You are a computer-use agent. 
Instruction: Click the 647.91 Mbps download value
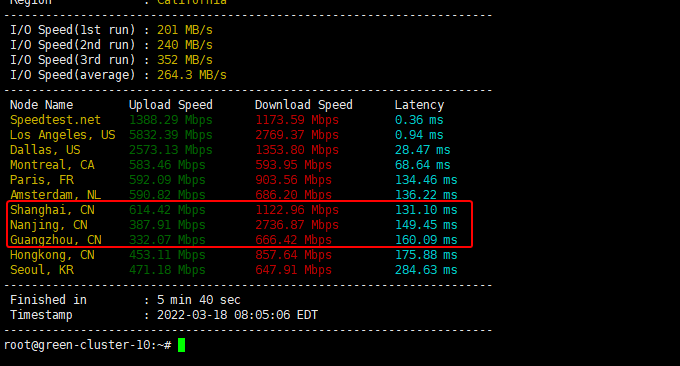pos(294,270)
